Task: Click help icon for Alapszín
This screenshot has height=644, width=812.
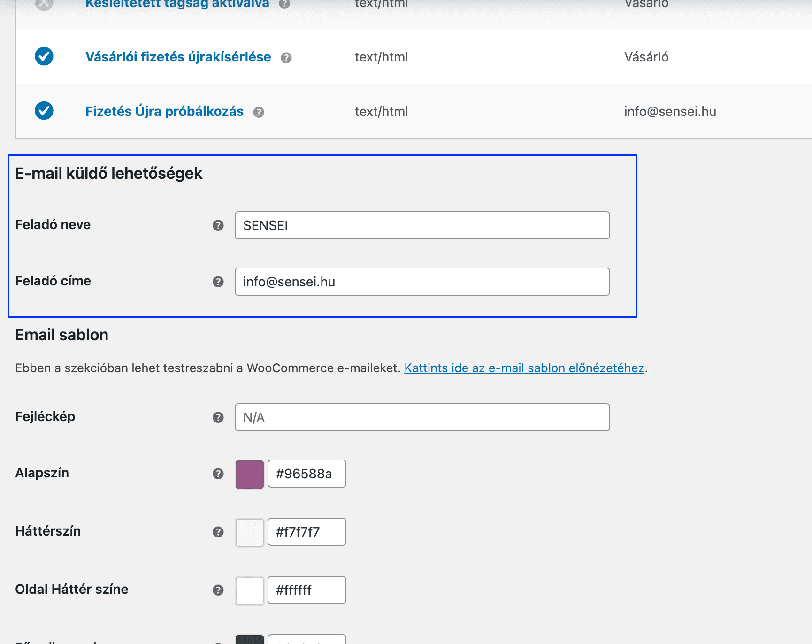Action: 218,474
